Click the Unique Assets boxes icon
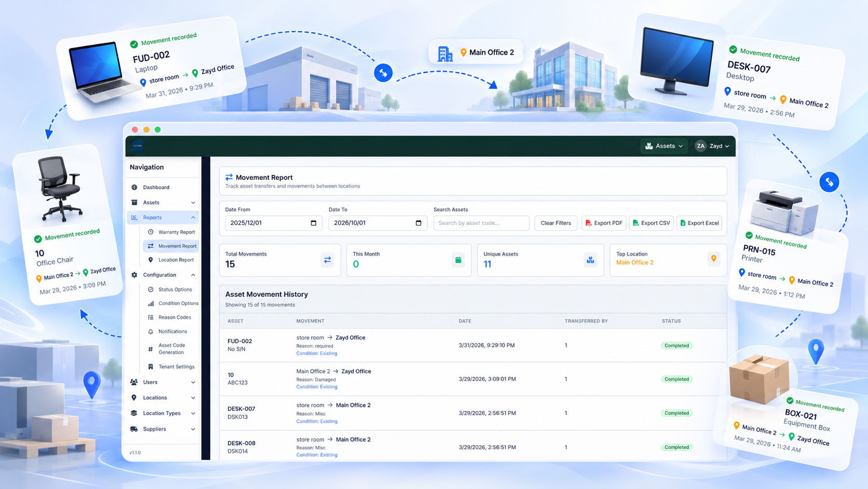Screen dimensions: 868x489 [590, 260]
